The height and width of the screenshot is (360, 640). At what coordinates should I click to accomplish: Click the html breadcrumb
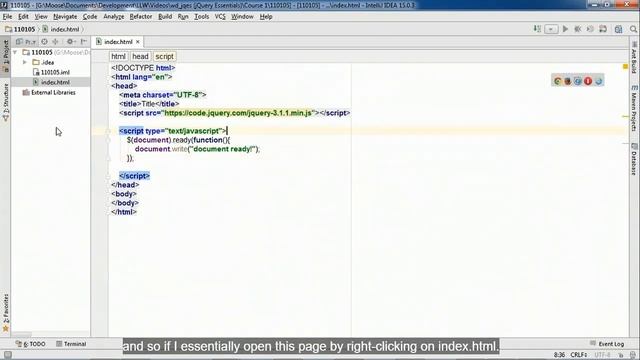coord(118,56)
